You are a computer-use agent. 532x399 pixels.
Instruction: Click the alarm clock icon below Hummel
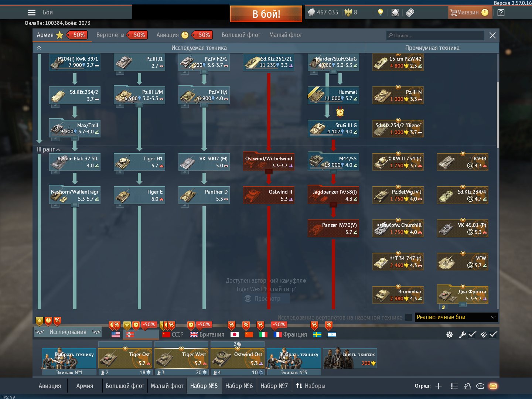340,112
